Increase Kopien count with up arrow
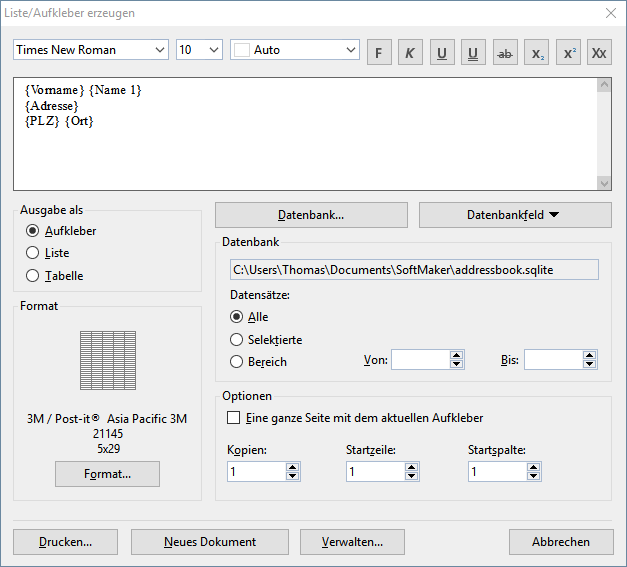 click(292, 467)
